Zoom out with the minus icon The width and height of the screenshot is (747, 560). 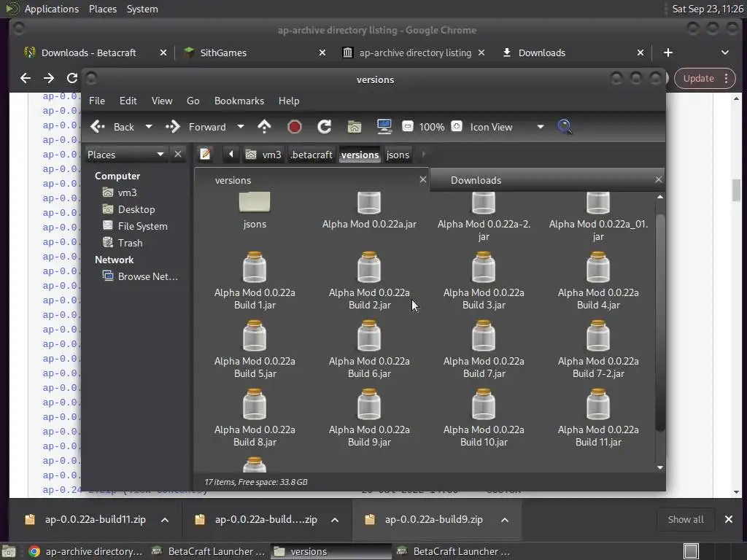coord(408,127)
